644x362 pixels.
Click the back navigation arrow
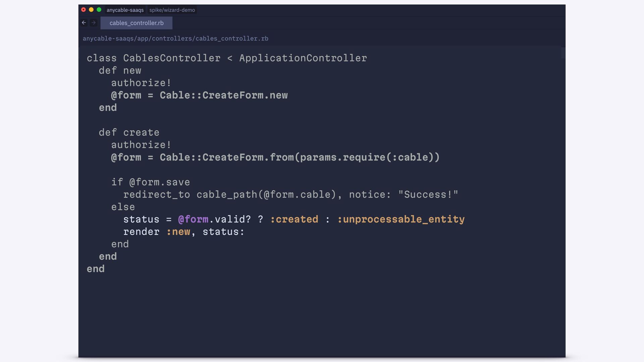coord(84,23)
